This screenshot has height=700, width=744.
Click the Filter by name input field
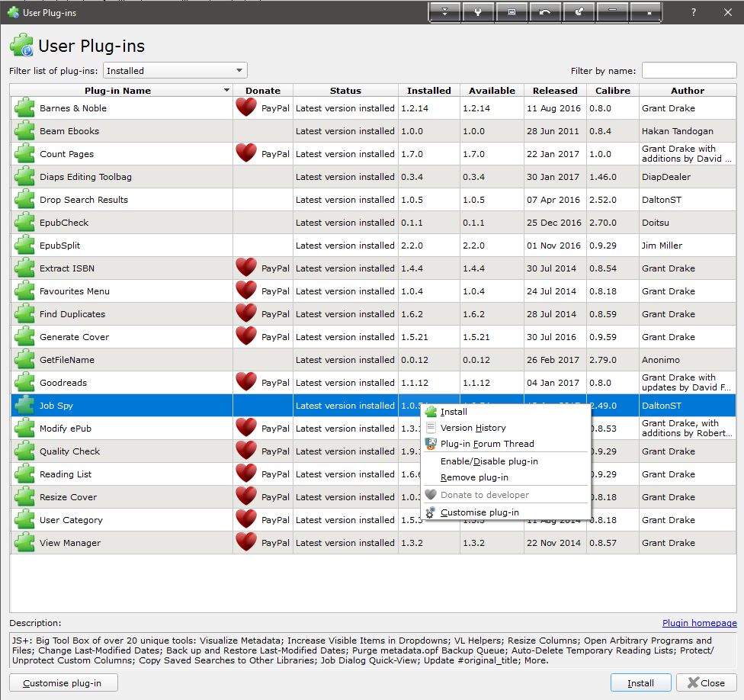(689, 70)
